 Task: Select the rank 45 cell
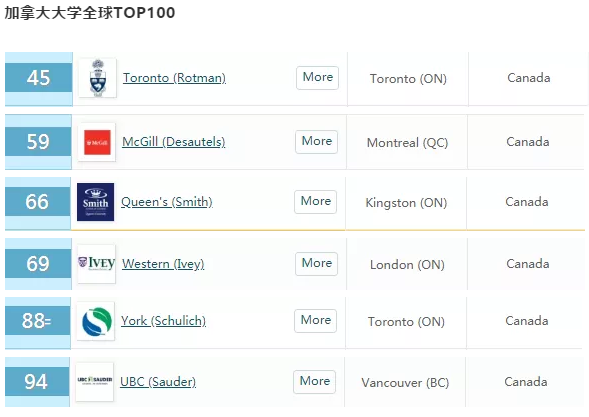tap(39, 78)
